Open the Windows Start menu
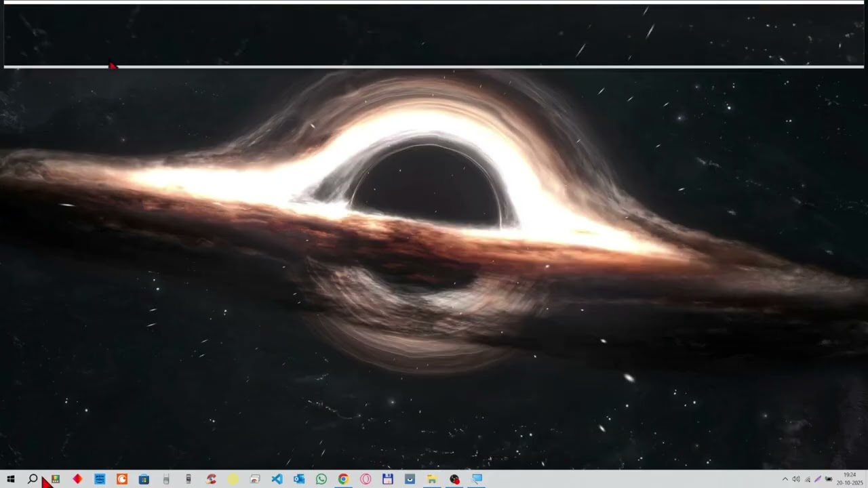 coord(10,479)
